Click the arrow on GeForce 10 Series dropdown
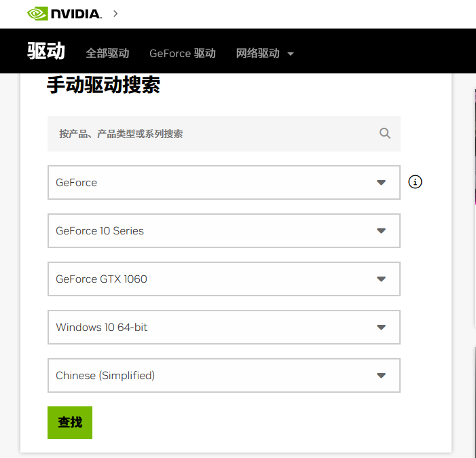This screenshot has width=476, height=458. (x=381, y=231)
